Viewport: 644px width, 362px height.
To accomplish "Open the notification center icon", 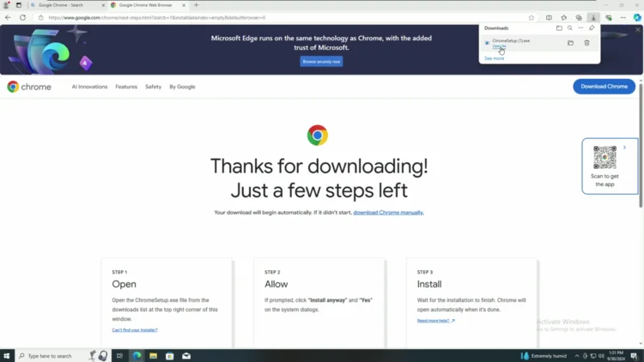I will point(635,356).
